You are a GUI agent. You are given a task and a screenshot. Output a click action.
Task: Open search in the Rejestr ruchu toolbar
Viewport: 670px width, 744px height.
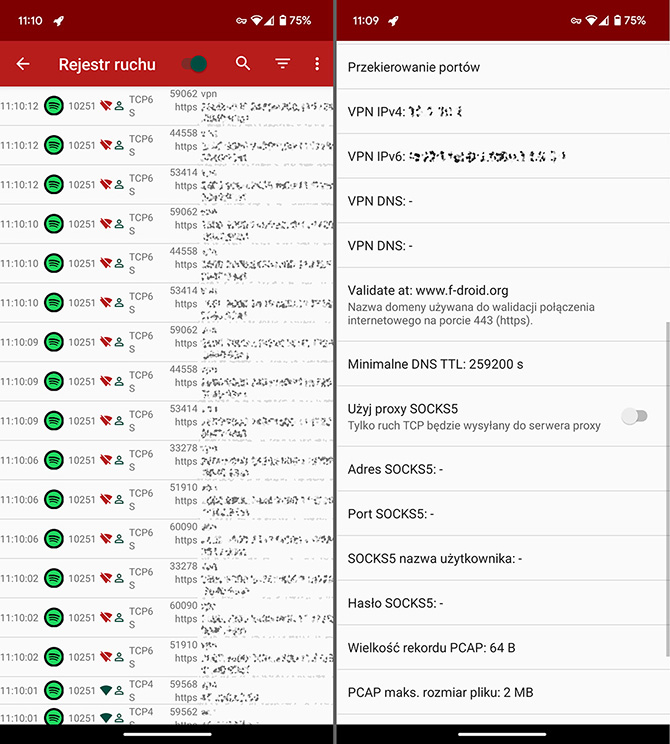coord(242,63)
